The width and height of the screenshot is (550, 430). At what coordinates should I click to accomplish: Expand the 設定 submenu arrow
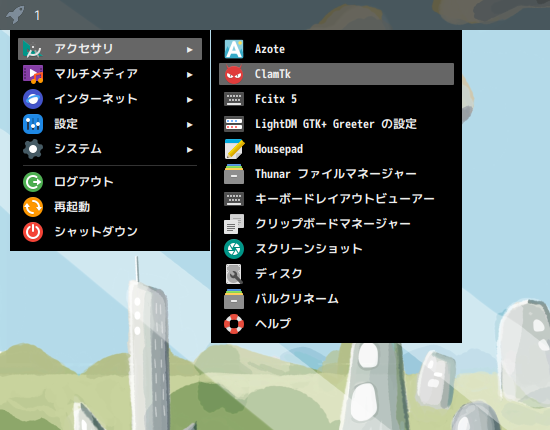tap(190, 125)
